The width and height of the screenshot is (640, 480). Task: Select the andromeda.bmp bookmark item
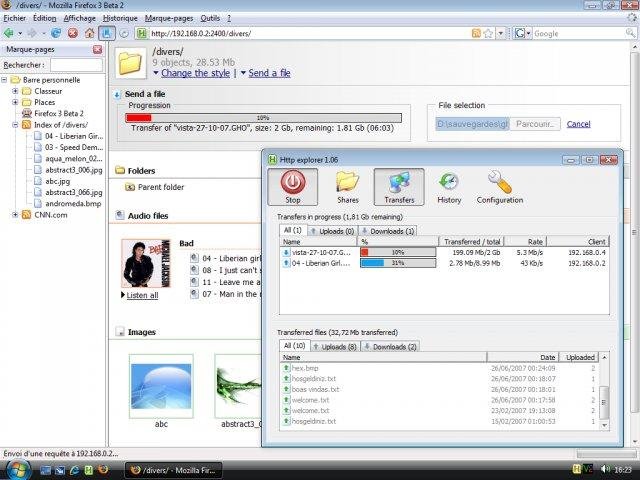(x=73, y=203)
